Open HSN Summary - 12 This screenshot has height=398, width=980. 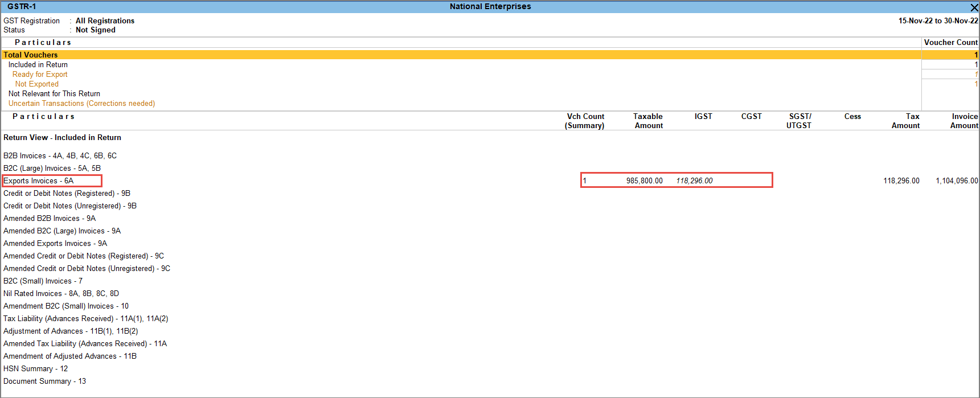[35, 368]
